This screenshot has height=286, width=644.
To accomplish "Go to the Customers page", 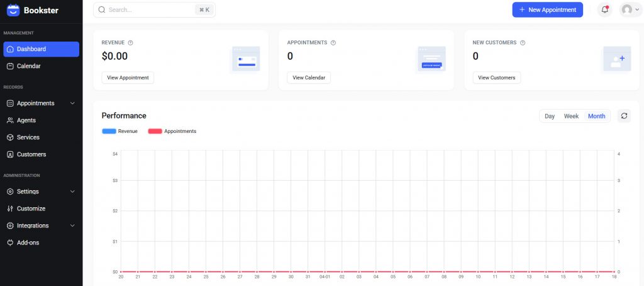I will (x=41, y=154).
